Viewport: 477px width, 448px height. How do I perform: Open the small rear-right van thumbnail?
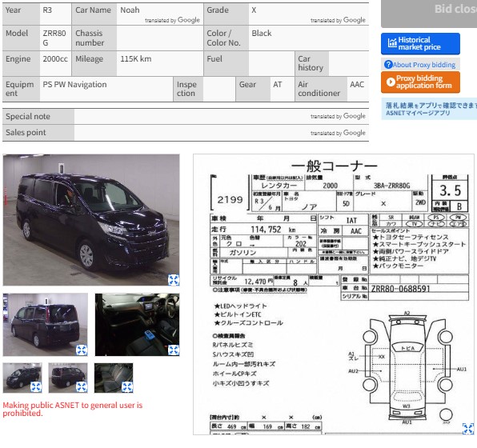pyautogui.click(x=68, y=378)
